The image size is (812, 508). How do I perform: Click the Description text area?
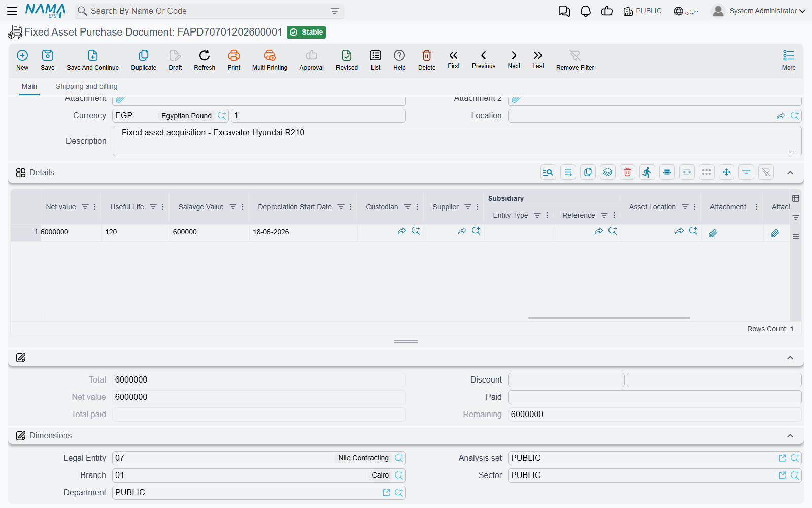457,141
